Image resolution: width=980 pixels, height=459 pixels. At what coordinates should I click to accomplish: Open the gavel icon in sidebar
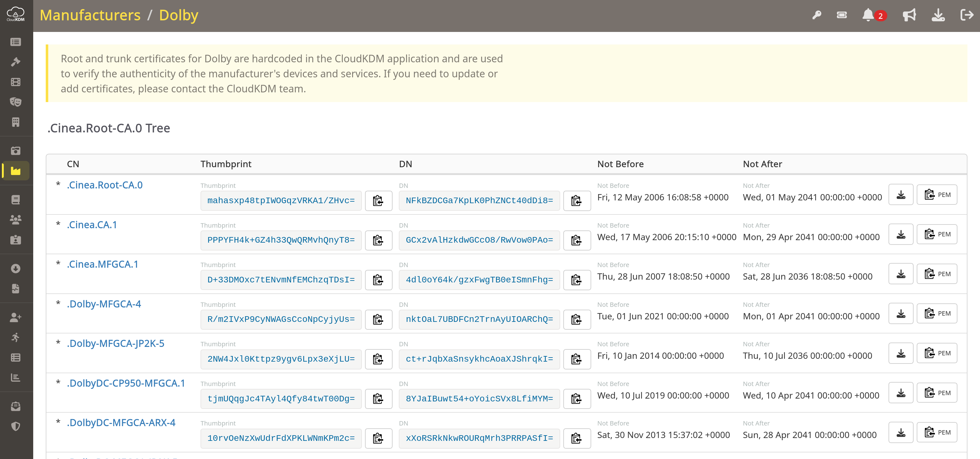click(x=16, y=62)
